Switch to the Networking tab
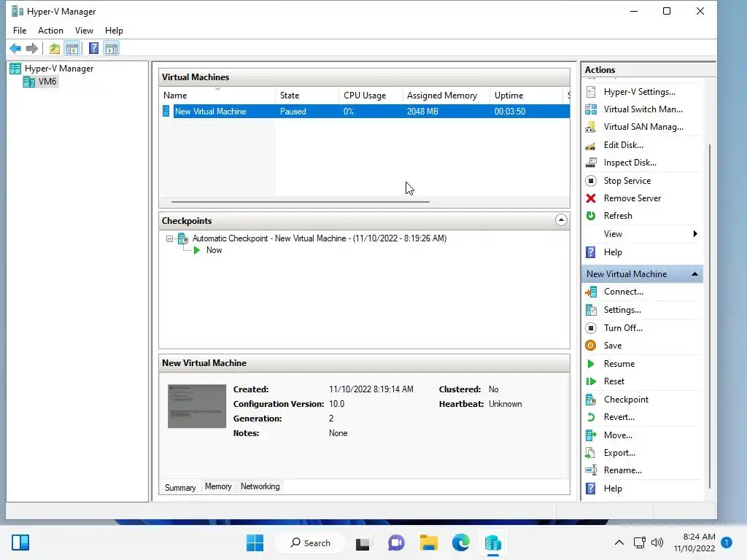Viewport: 747px width, 560px height. pyautogui.click(x=260, y=486)
